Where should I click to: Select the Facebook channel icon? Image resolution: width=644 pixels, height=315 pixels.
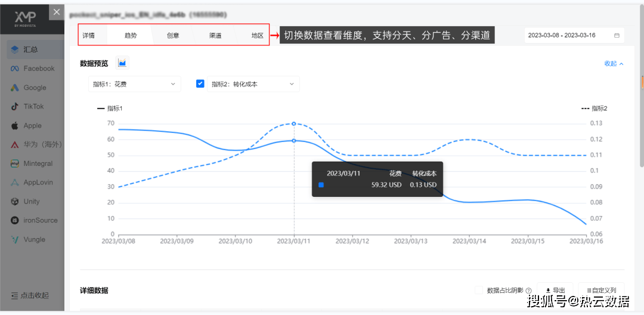pos(15,69)
